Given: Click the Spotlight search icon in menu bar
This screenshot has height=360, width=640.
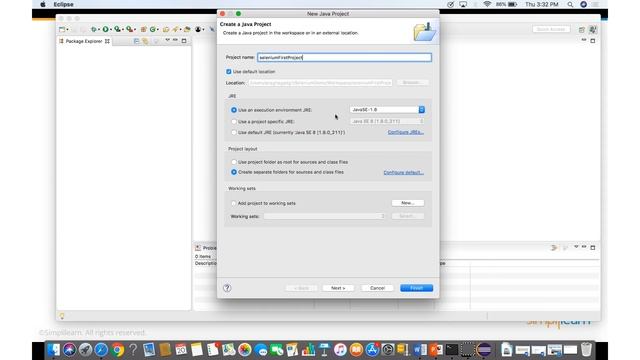Looking at the screenshot, I should click(x=570, y=4).
